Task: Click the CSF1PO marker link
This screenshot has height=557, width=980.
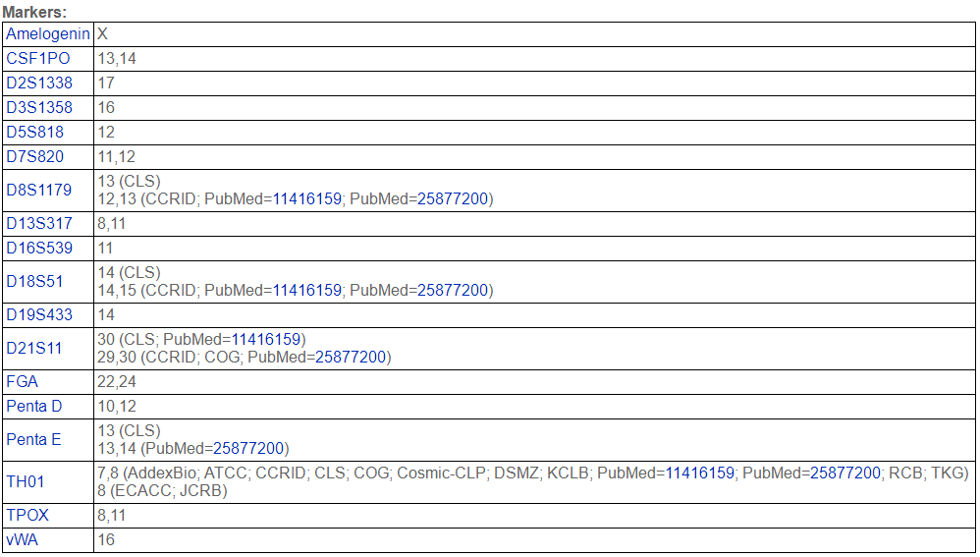Action: [x=38, y=59]
